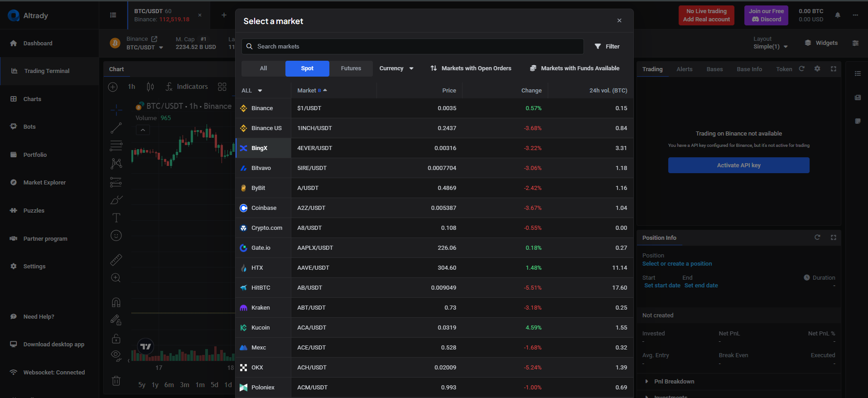Click the zoom in chart tool
The height and width of the screenshot is (398, 868).
coord(116,278)
